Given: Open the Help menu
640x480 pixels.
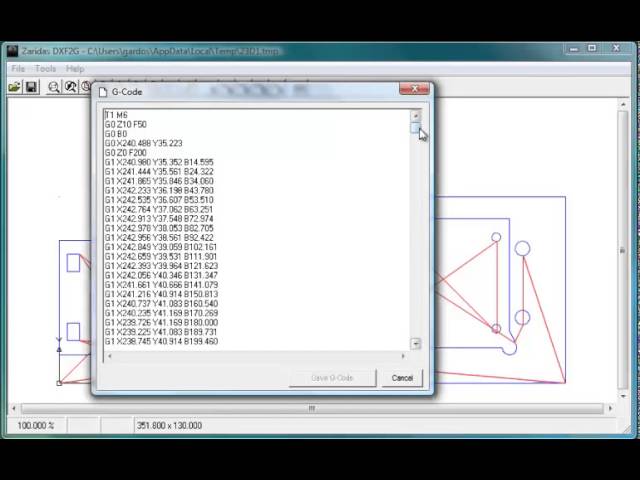Looking at the screenshot, I should tap(75, 69).
